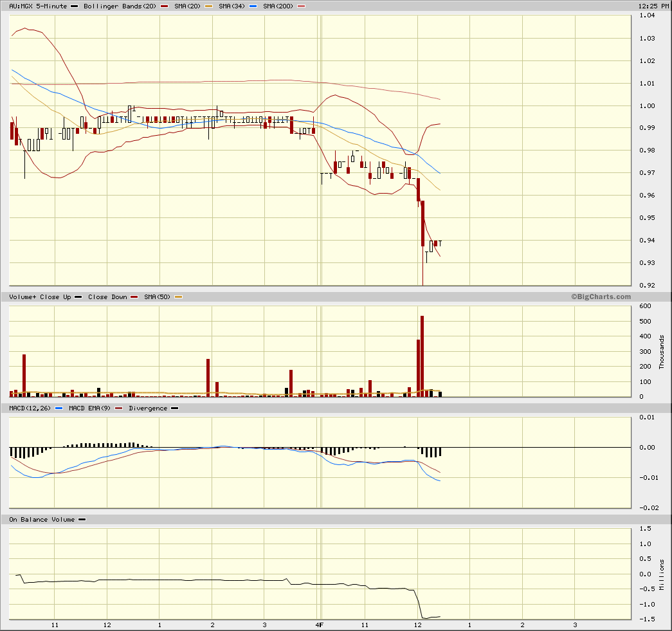Screen dimensions: 672x631
Task: Click the blue SMA(34) legend swatch
Action: (x=253, y=6)
